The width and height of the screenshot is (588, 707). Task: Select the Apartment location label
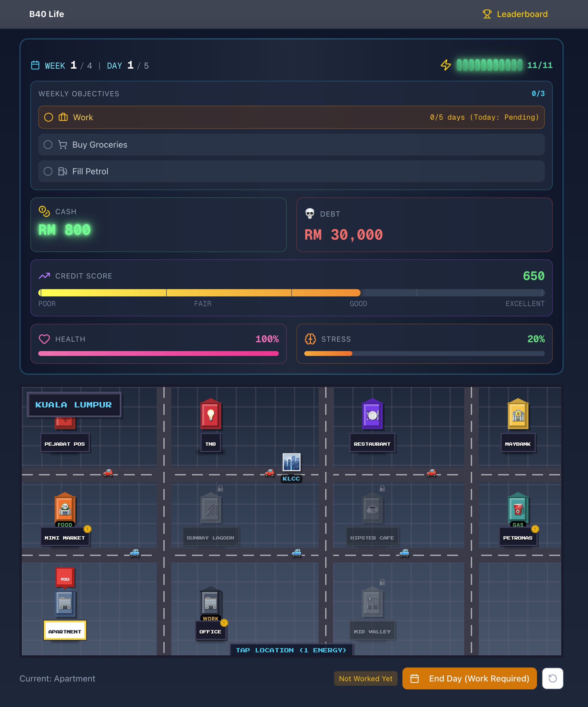(65, 631)
